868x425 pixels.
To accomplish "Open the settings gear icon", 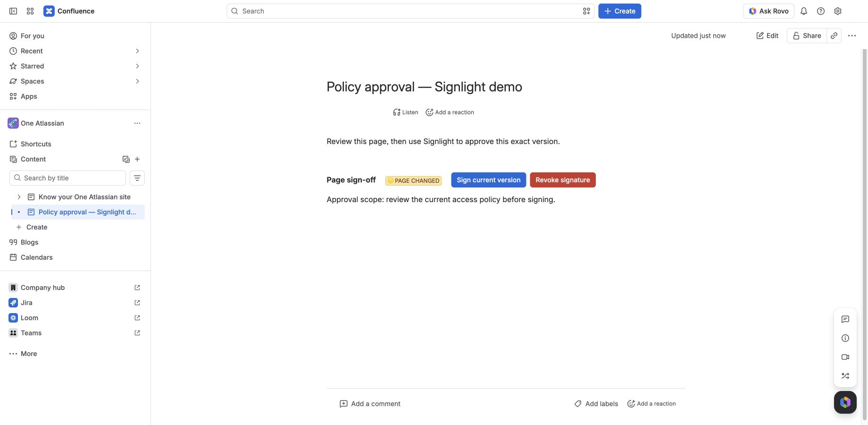I will 838,11.
